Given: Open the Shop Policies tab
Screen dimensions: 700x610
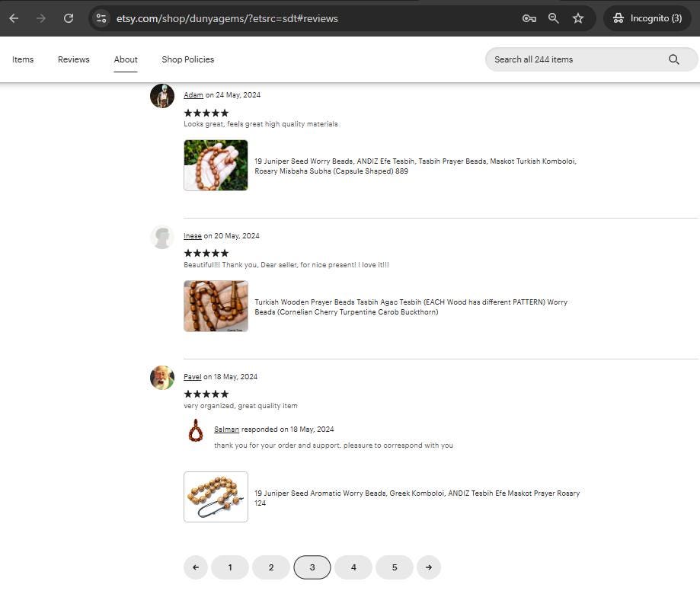Looking at the screenshot, I should [188, 59].
